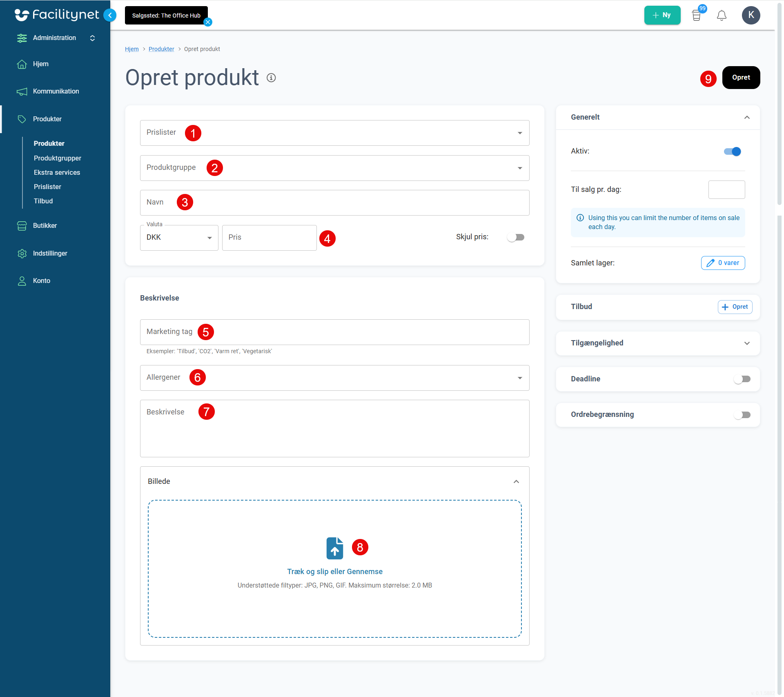This screenshot has height=697, width=784.
Task: Expand the Administration switcher arrows
Action: pyautogui.click(x=92, y=38)
